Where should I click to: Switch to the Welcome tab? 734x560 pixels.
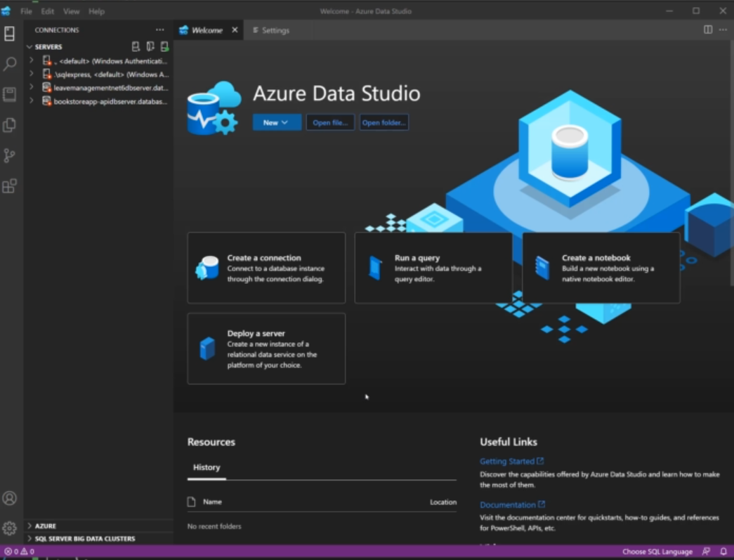[207, 30]
